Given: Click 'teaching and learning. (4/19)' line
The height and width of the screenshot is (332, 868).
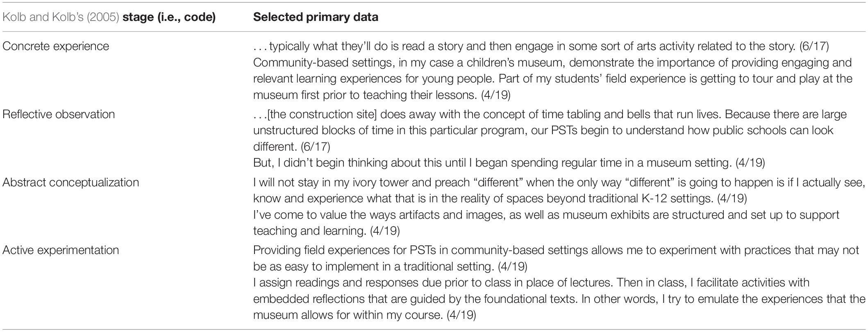Looking at the screenshot, I should click(326, 231).
